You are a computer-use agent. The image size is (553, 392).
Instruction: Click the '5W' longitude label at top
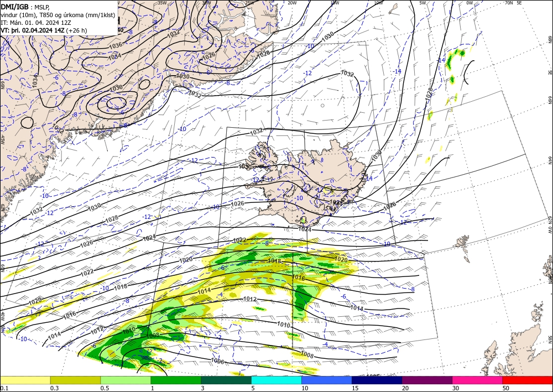423,3
